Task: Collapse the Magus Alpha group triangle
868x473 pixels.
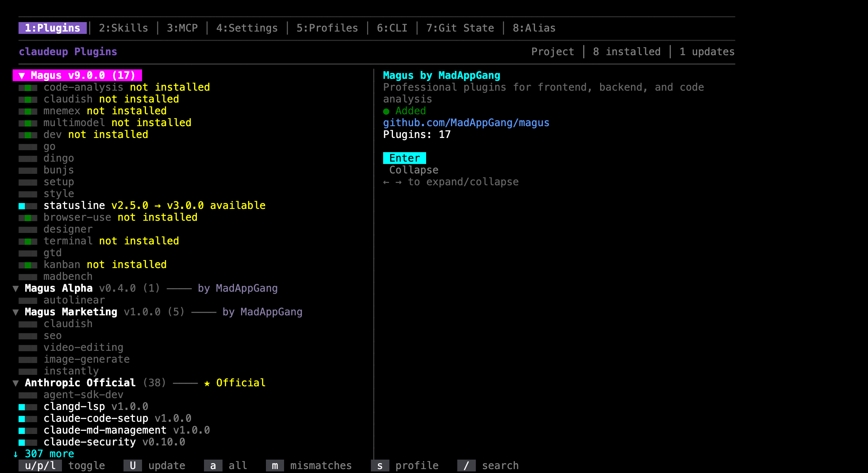Action: [16, 288]
